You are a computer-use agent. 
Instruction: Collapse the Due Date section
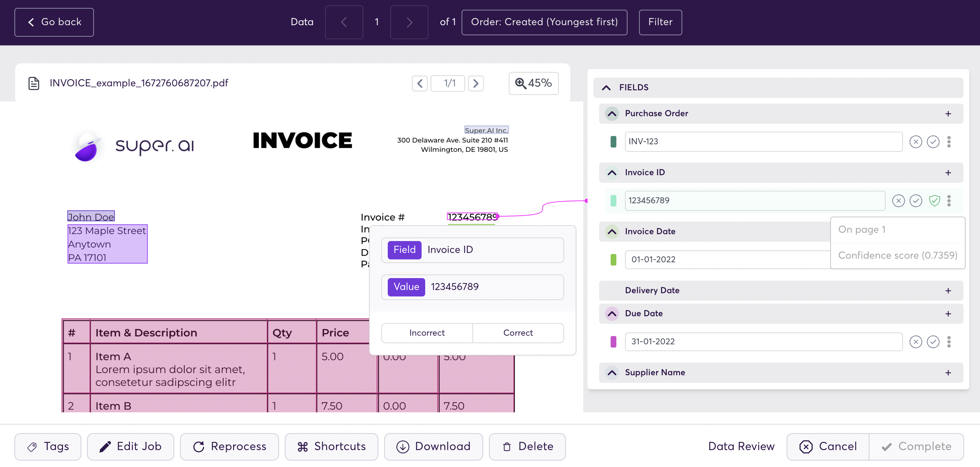click(x=612, y=314)
